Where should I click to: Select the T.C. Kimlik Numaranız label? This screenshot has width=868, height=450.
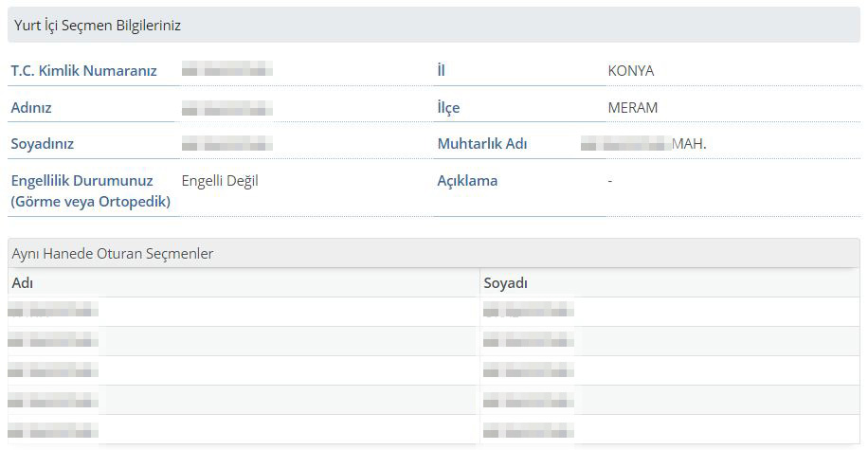[x=83, y=71]
